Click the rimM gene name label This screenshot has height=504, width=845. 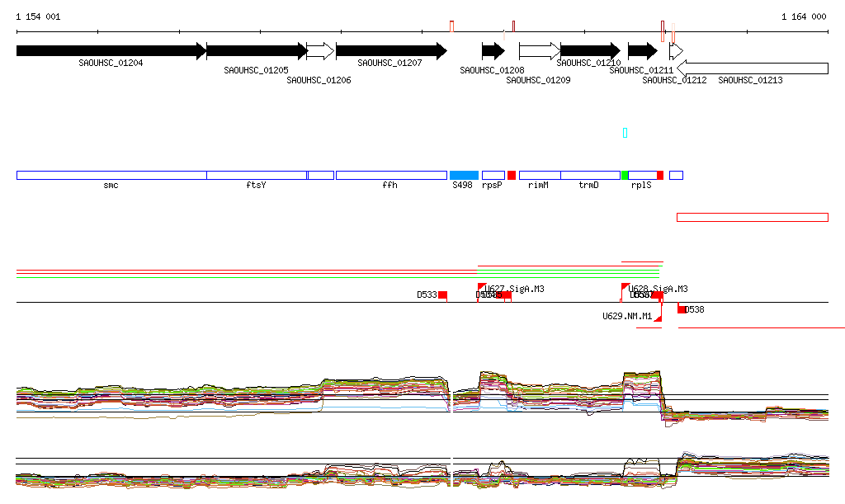[x=538, y=186]
